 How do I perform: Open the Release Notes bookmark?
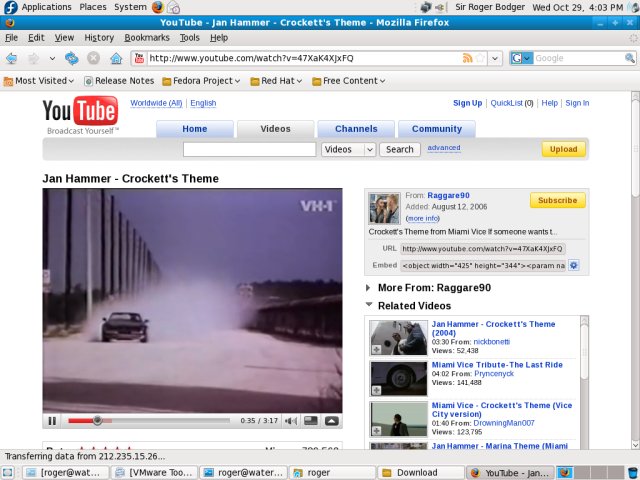[x=119, y=81]
